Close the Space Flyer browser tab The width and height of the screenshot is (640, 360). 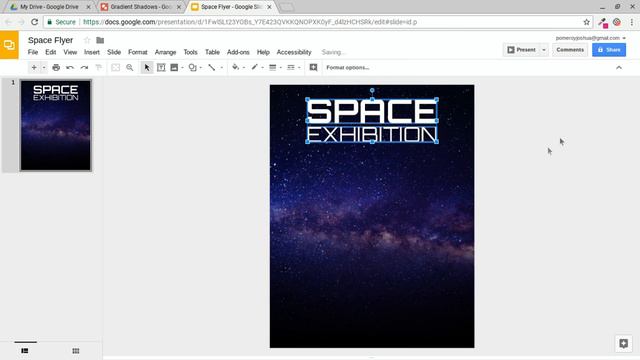click(269, 7)
